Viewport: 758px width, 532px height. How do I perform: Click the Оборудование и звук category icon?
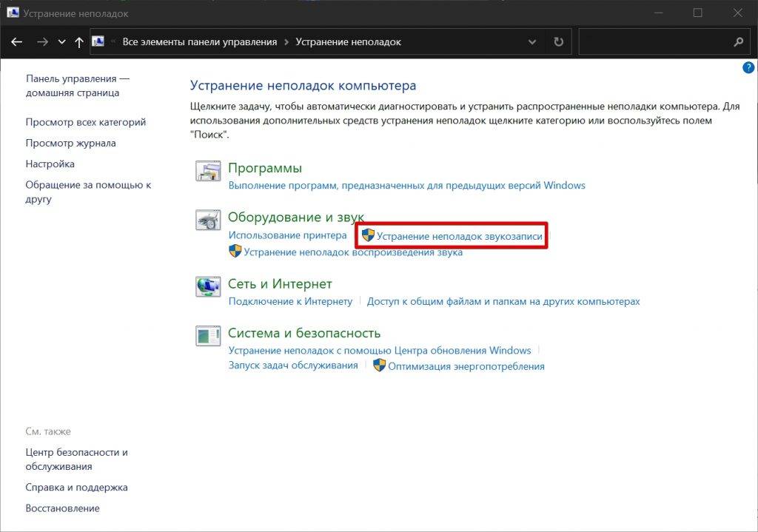pyautogui.click(x=208, y=220)
